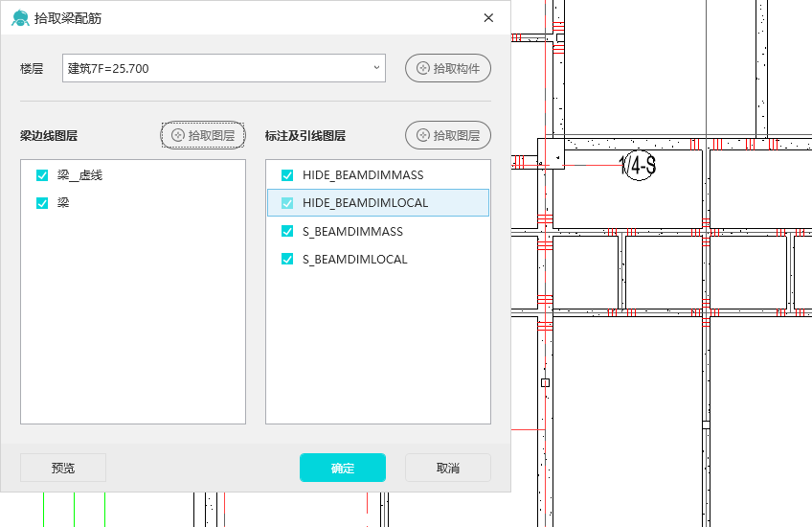Select the S_BEAMDIMMASS row text
The image size is (812, 527).
coord(352,231)
